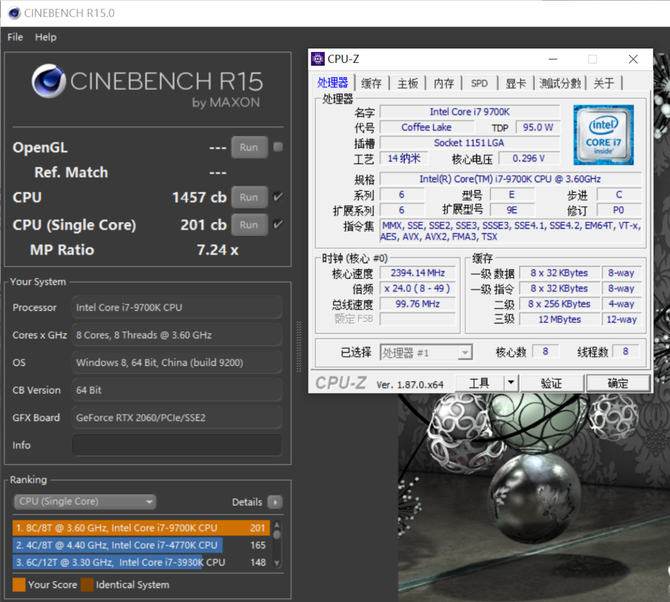Click the TDP value 95.0 W
Viewport: 670px width, 602px height.
click(x=538, y=127)
